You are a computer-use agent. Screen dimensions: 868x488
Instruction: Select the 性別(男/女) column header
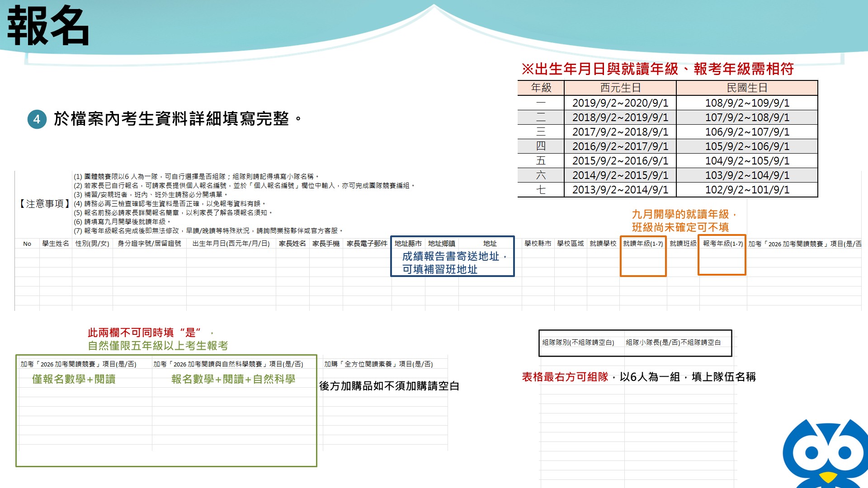click(92, 244)
